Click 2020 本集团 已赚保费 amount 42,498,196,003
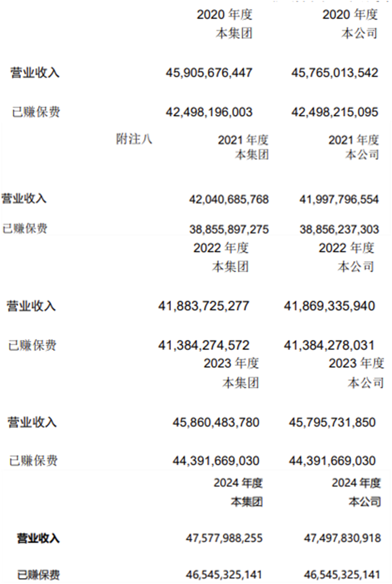Screen dimensions: 392x584 209,112
